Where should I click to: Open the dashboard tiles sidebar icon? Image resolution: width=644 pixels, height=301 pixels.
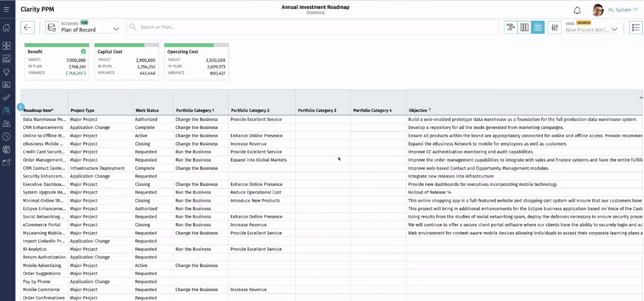6,46
